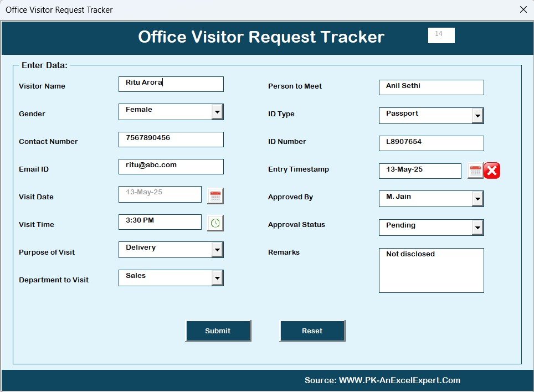This screenshot has width=534, height=392.
Task: Select the Person to Meet field
Action: tap(431, 87)
